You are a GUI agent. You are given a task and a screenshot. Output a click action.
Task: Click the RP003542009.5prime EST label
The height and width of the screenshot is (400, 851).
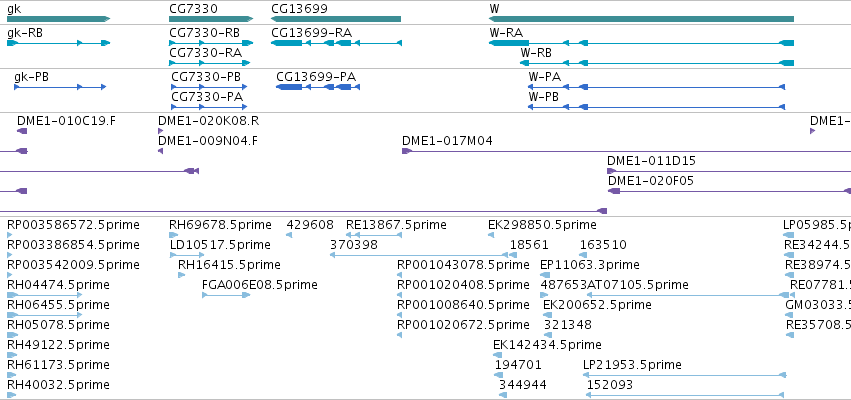[73, 265]
